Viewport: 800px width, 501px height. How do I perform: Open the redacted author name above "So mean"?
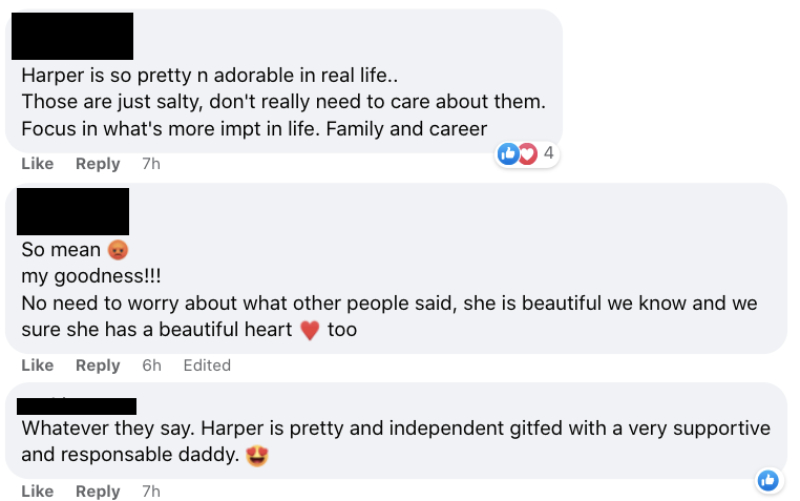coord(73,211)
